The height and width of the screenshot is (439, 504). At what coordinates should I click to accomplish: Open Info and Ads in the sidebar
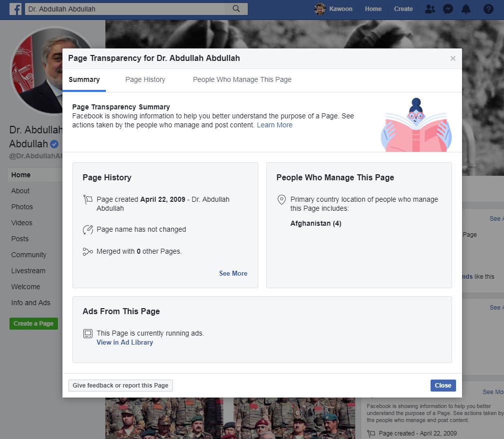click(31, 303)
